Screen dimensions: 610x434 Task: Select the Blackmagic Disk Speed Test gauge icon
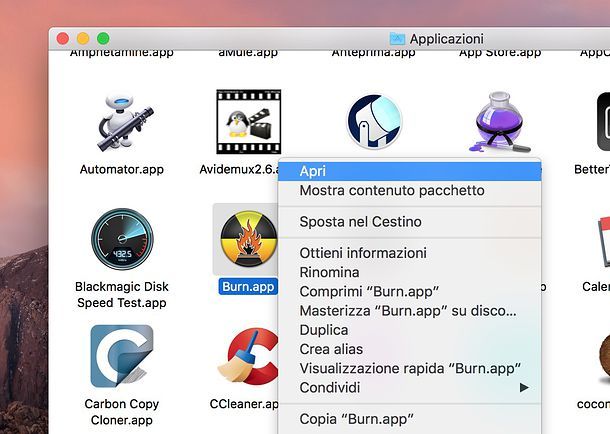[x=122, y=239]
